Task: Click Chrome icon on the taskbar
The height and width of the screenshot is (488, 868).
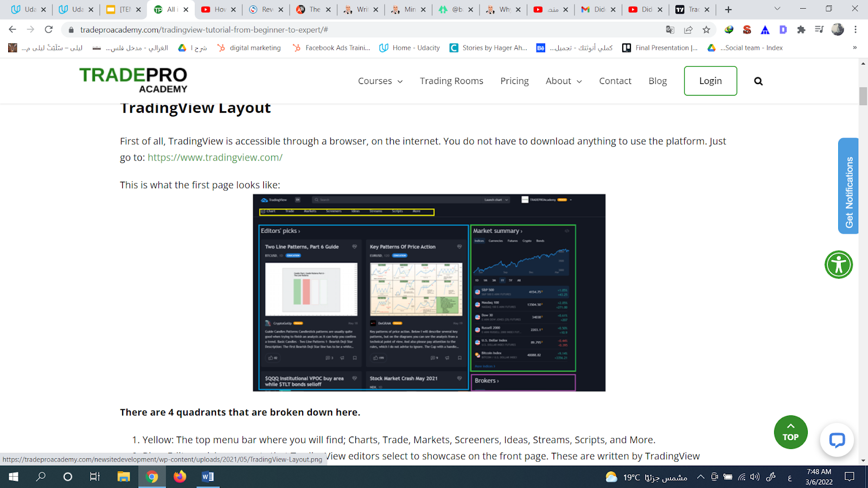Action: [152, 477]
